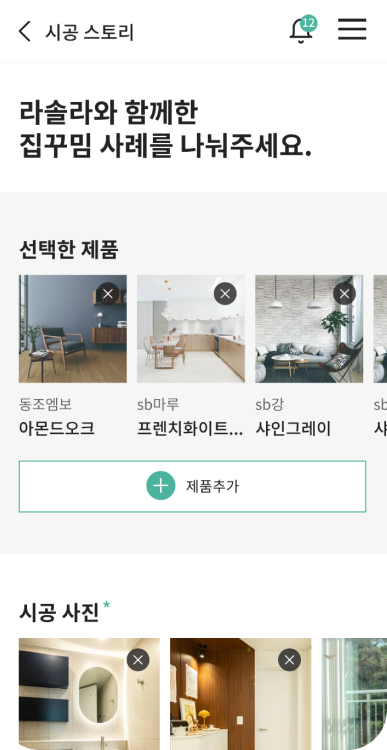387x750 pixels.
Task: Remove the 프렌치화이트 product
Action: 225,294
